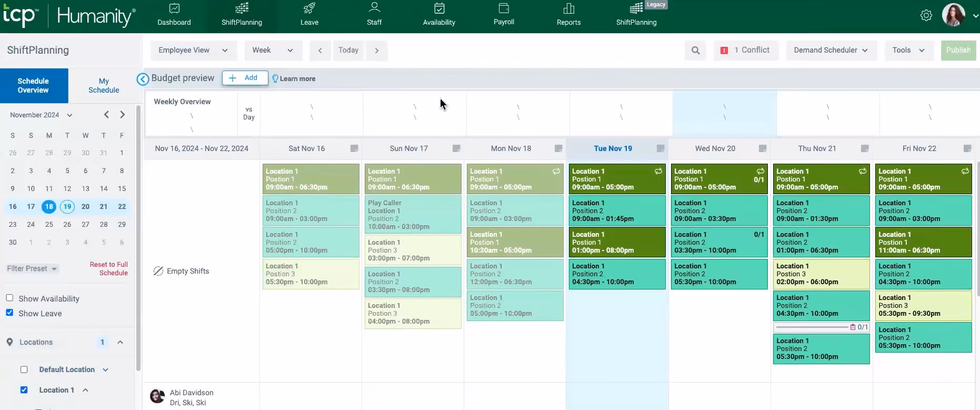Screen dimensions: 980x410
Task: Open the note icon for Thu Nov 21
Action: pyautogui.click(x=865, y=148)
